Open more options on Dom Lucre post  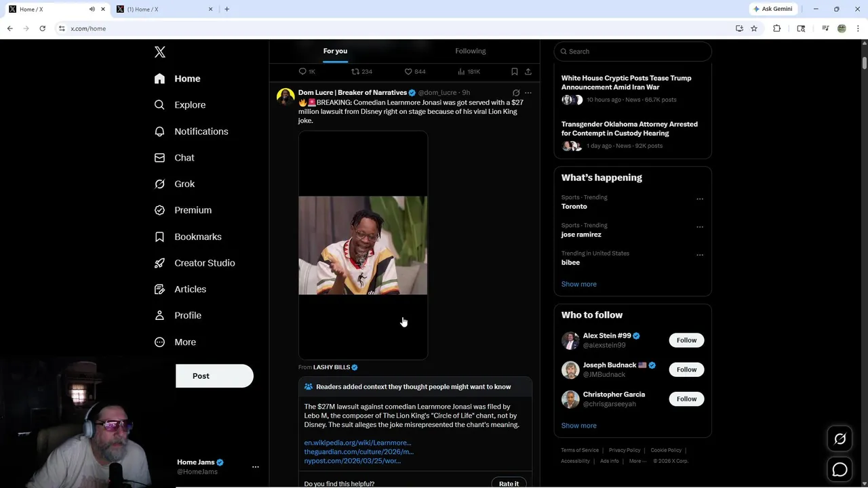tap(528, 93)
